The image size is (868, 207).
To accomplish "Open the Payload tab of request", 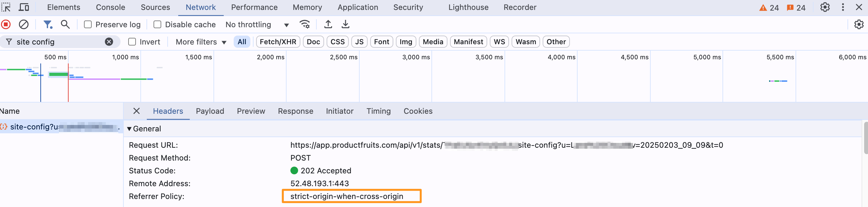I will 210,111.
